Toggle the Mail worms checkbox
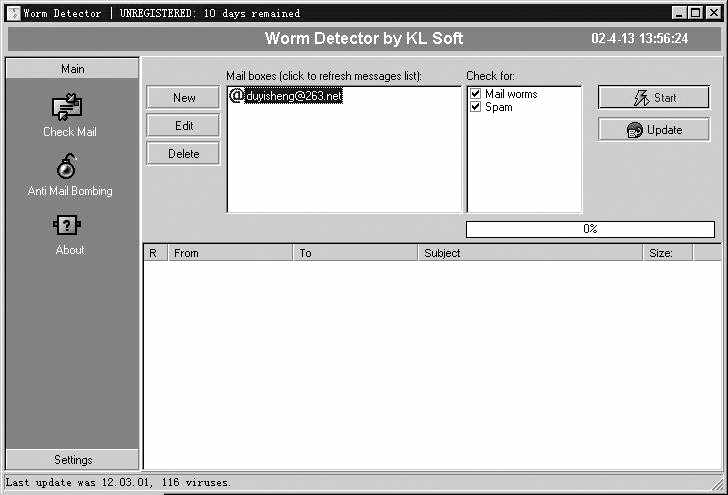 (x=476, y=94)
